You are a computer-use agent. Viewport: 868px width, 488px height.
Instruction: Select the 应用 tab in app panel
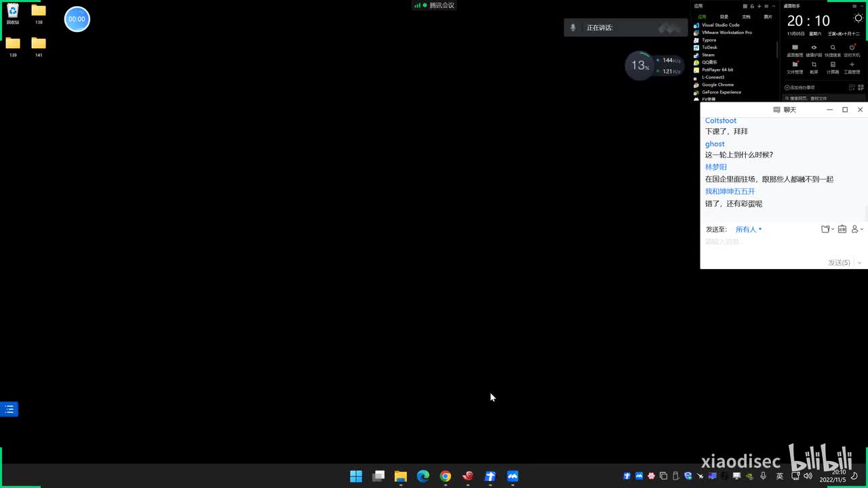(x=702, y=16)
